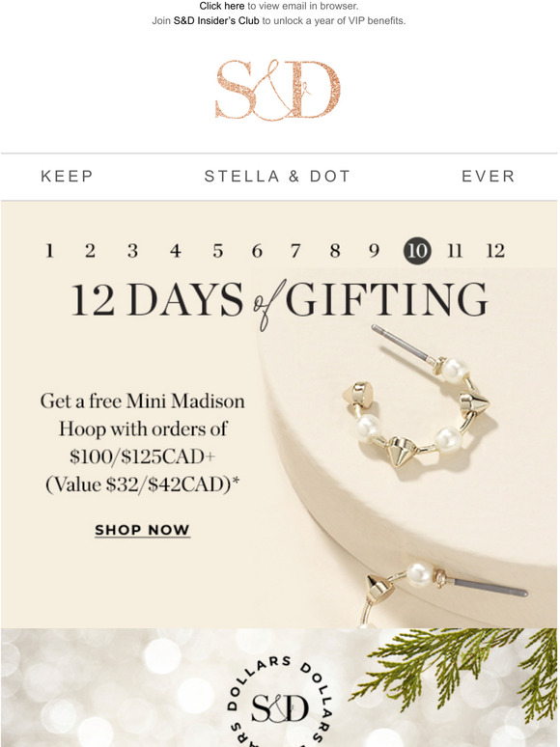The image size is (560, 747).
Task: Click the SHOP NOW button
Action: [x=143, y=530]
